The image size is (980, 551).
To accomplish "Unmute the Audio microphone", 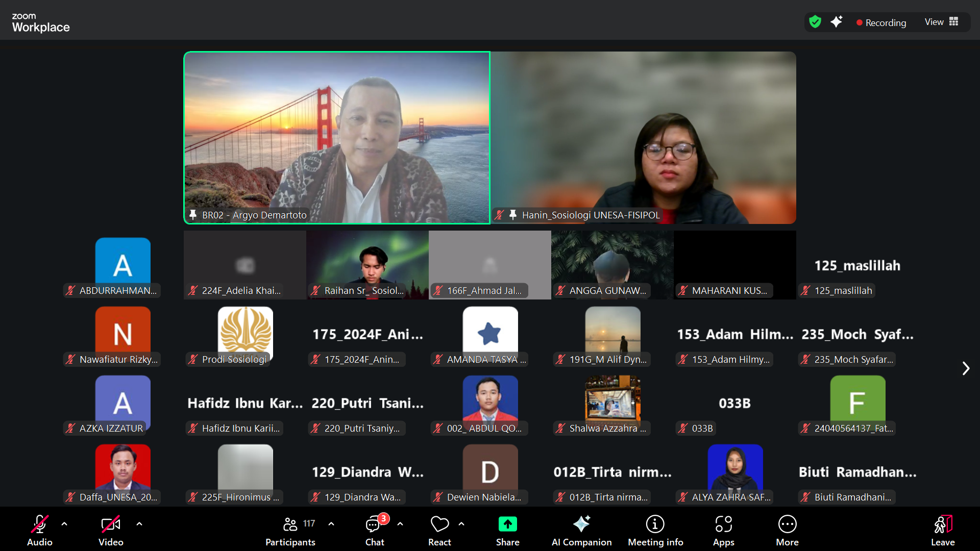I will click(40, 524).
